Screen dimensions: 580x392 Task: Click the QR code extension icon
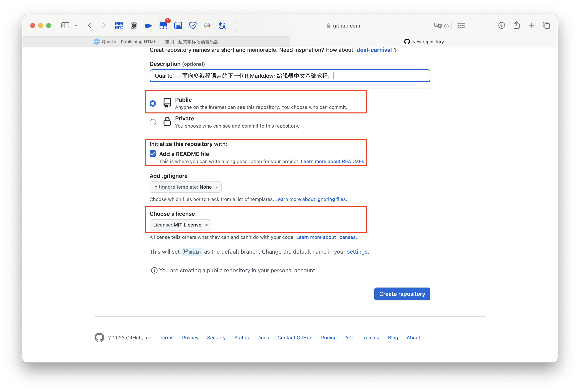[x=119, y=26]
